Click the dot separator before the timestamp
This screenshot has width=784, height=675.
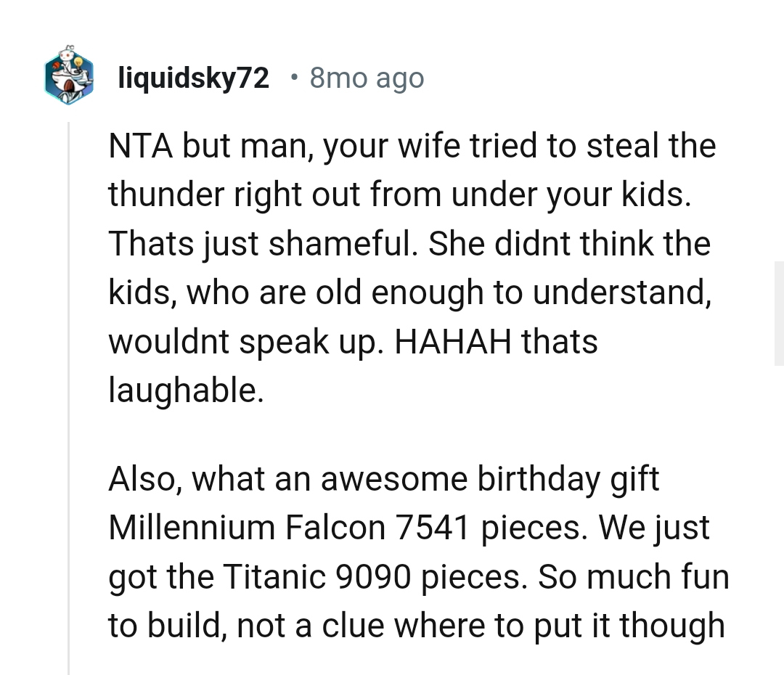point(293,77)
